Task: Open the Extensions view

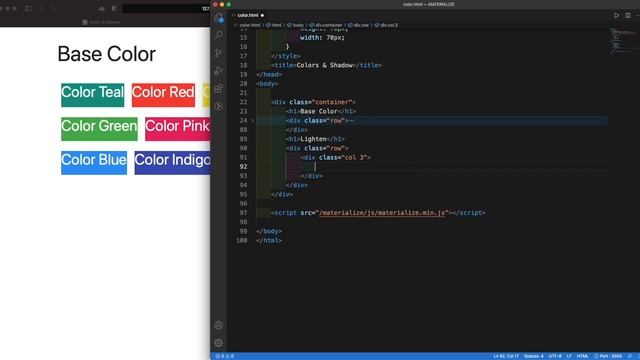Action: click(219, 89)
